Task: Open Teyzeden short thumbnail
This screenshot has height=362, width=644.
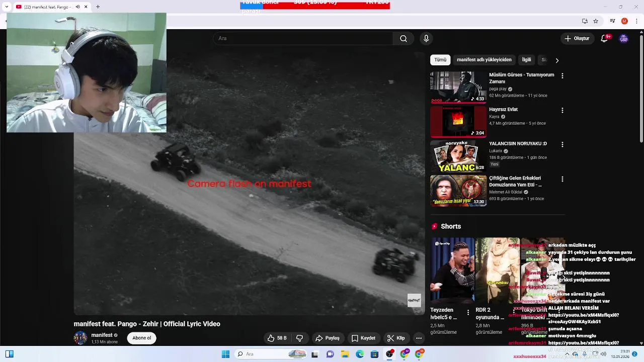Action: pos(452,270)
